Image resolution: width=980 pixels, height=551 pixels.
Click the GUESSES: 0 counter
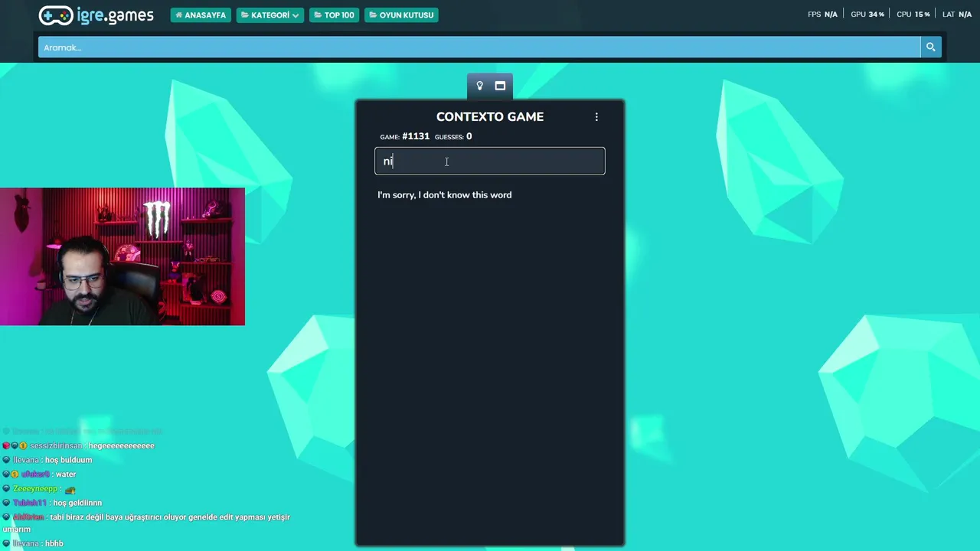[453, 136]
